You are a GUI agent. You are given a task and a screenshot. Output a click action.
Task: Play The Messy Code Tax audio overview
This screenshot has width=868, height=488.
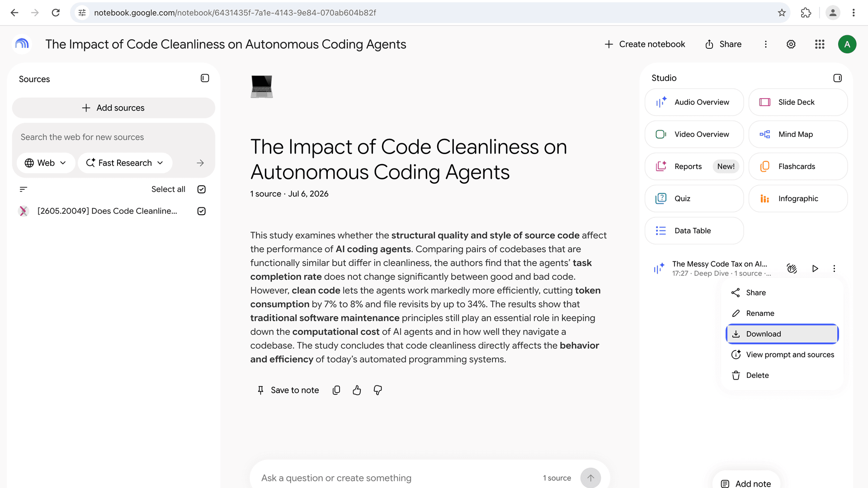click(815, 268)
